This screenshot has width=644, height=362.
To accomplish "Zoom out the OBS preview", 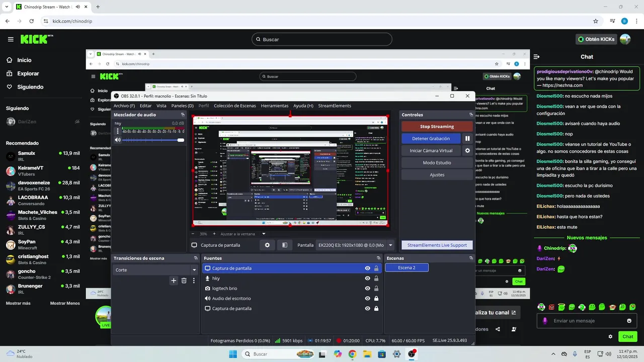I will click(x=194, y=234).
